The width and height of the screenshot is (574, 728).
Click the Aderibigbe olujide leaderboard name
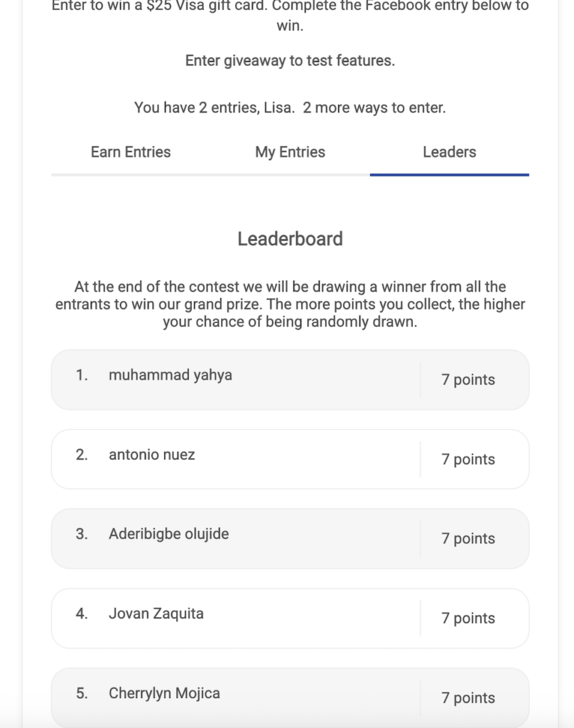pos(168,534)
